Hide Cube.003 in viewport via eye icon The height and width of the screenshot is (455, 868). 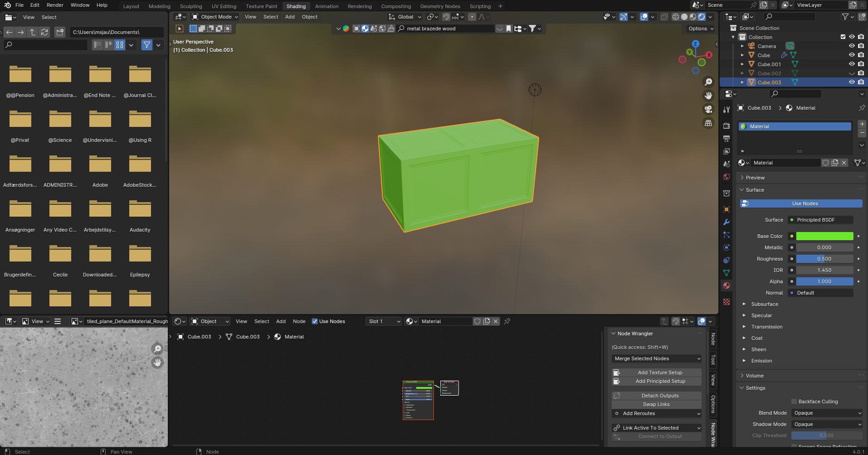(852, 82)
